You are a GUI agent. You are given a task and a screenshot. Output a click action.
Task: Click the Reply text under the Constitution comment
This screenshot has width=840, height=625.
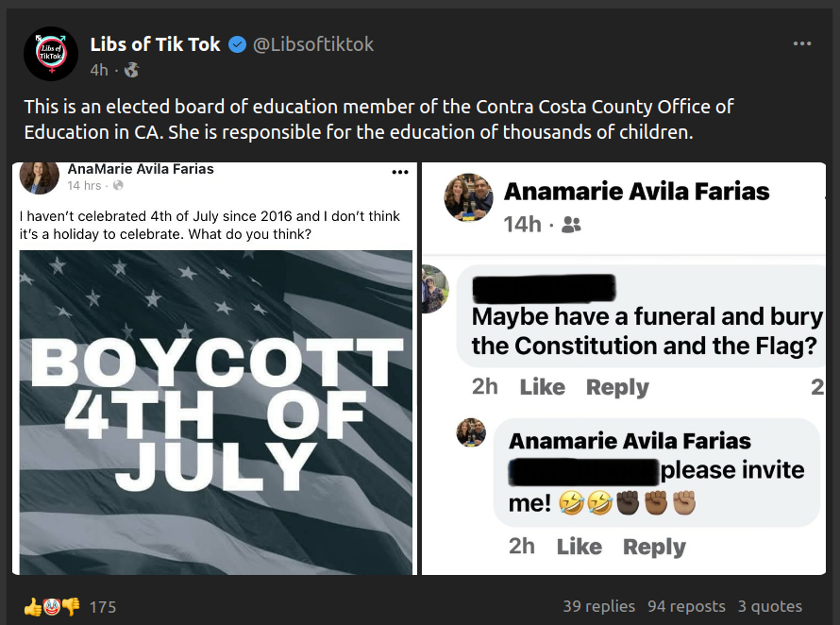617,387
